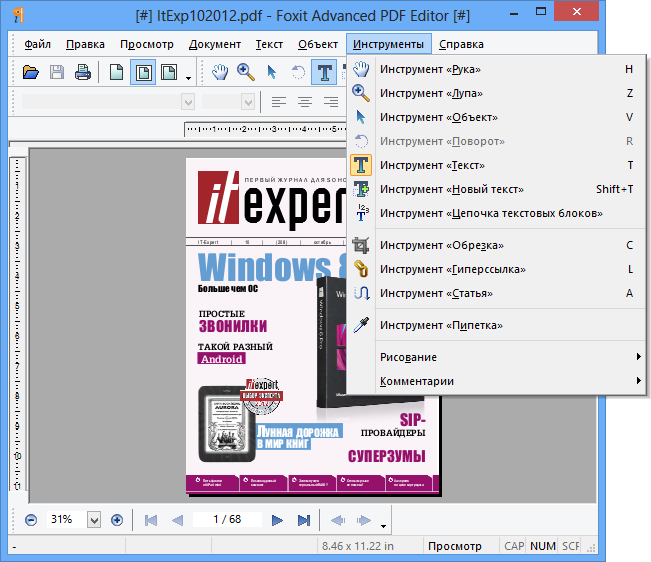The image size is (651, 562).
Task: Click the hyperlink chain icon in menu
Action: pyautogui.click(x=361, y=269)
